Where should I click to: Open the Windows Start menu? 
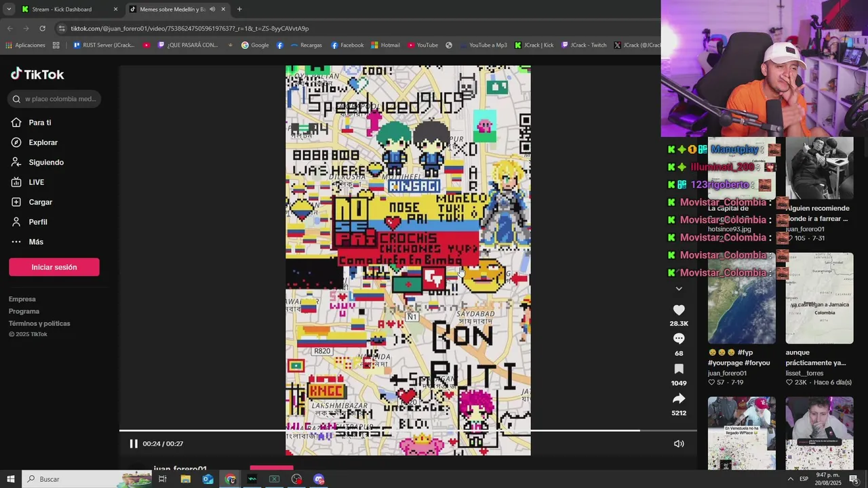[11, 479]
